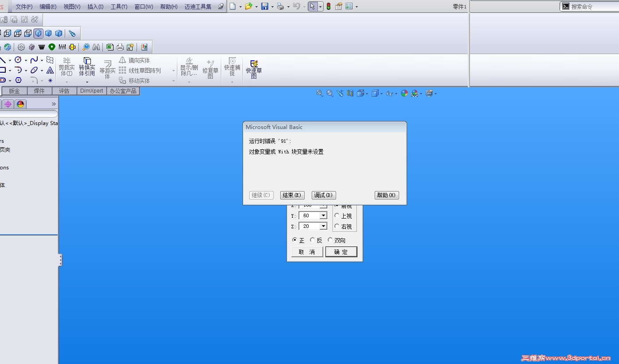Click the 转换实体引用 tool
Screen dimensions: 619x364
[87, 67]
